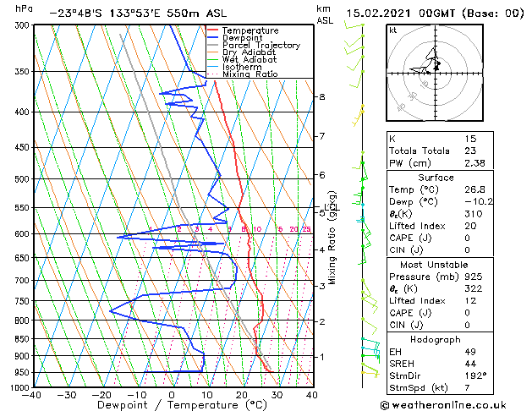
Task: Click the 'kt' unit label in hodograph
Action: click(x=393, y=30)
